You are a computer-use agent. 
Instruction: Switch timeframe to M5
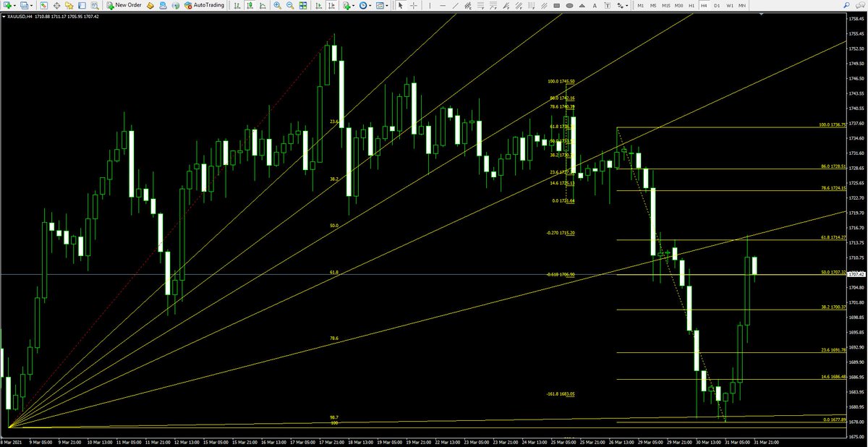click(653, 5)
